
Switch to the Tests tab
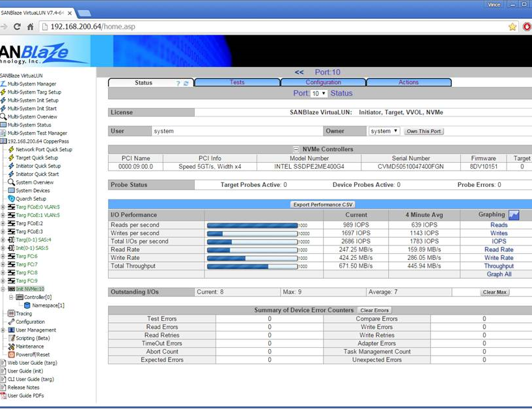(237, 82)
